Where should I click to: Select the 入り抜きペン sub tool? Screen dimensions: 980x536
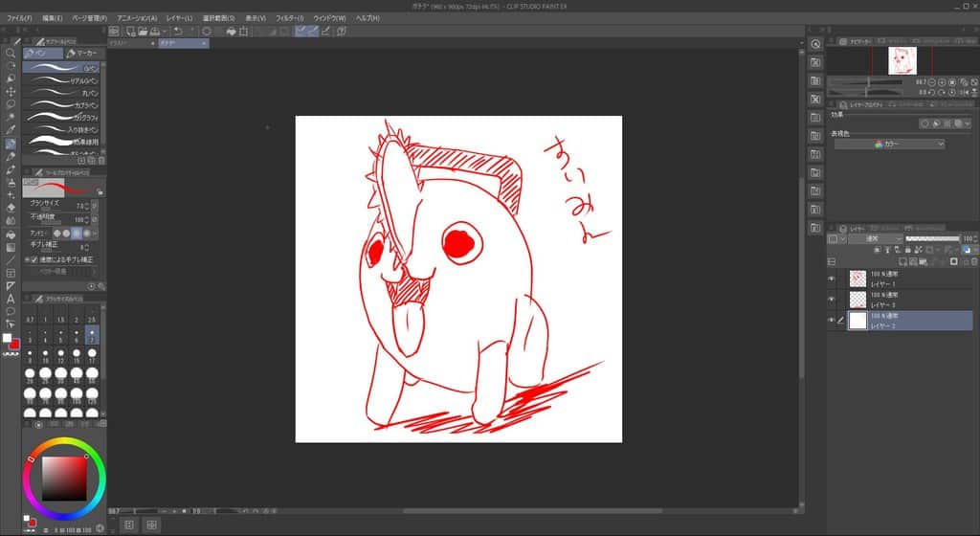pyautogui.click(x=61, y=129)
